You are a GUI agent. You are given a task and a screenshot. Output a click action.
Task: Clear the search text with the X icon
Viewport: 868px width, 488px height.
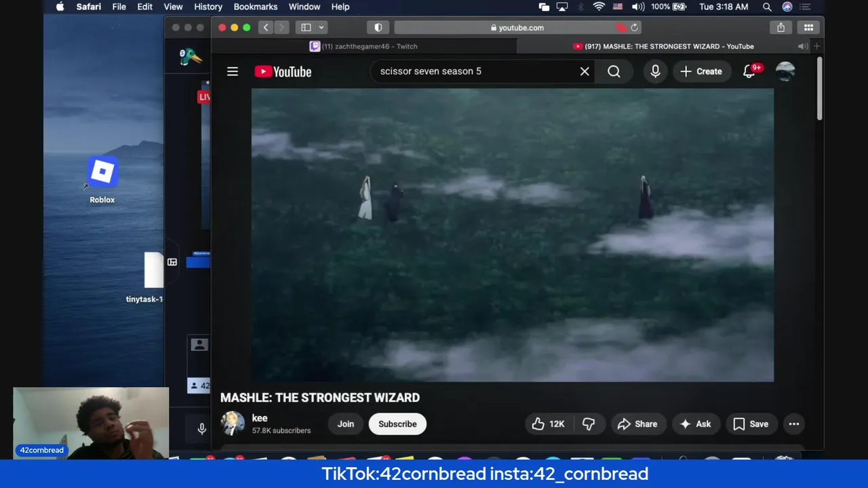(585, 71)
